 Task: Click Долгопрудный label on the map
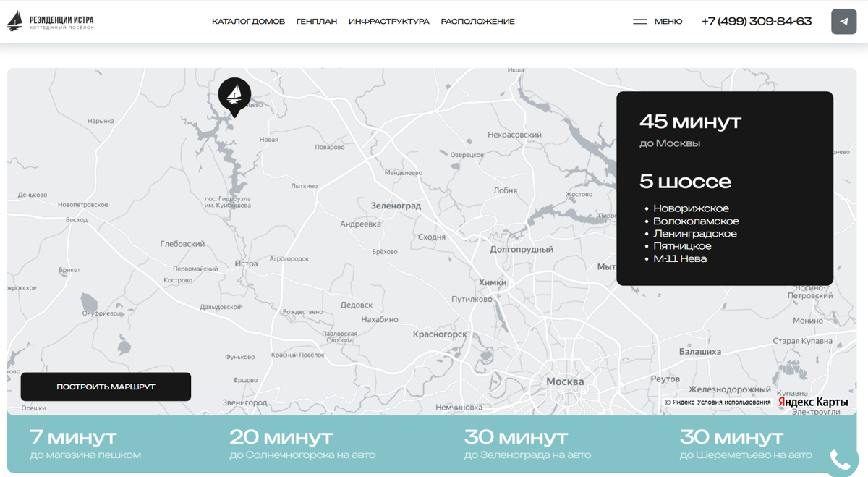(522, 250)
